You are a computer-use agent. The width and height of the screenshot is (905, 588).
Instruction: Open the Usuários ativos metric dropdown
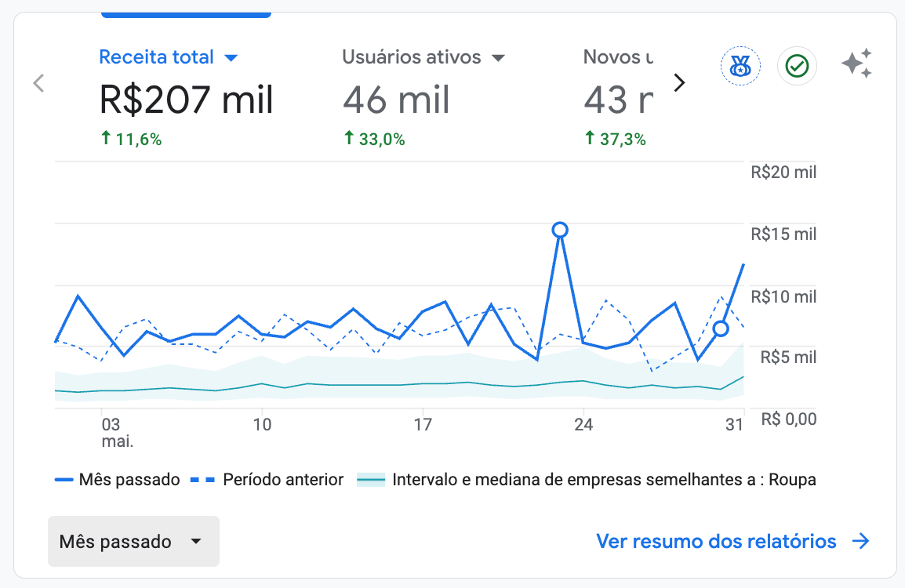coord(498,58)
